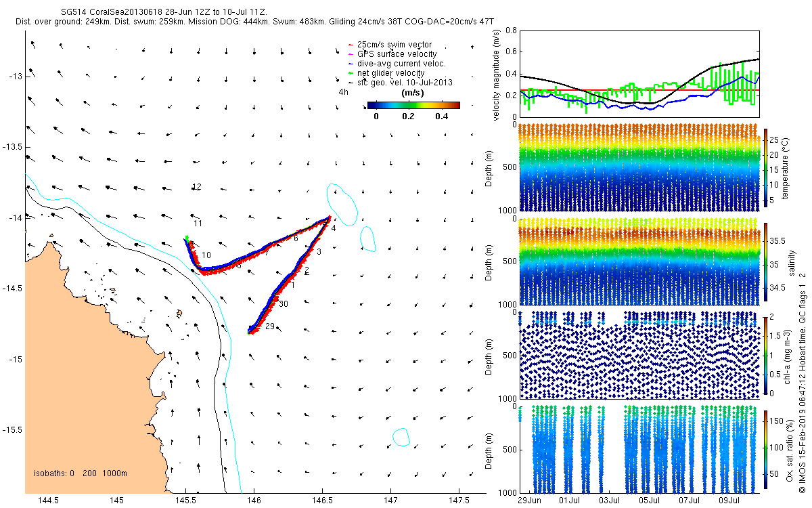The width and height of the screenshot is (812, 508).
Task: Click the 29Jun date tick label
Action: 530,501
